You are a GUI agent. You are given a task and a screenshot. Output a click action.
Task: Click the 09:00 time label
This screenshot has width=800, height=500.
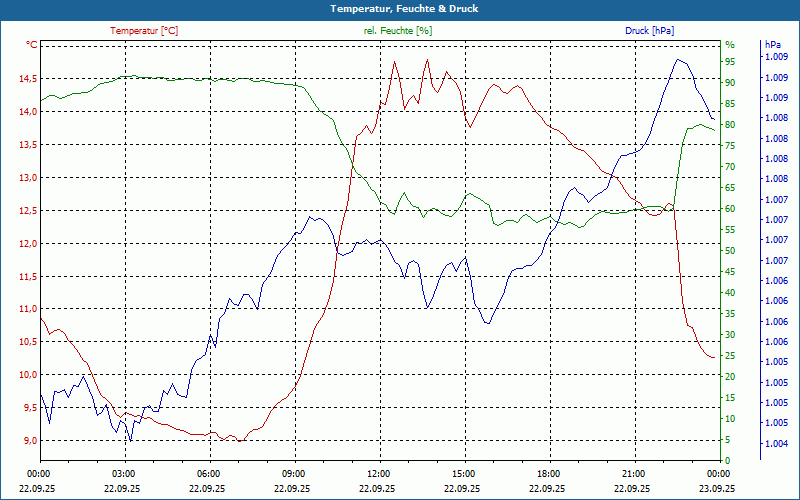[293, 474]
